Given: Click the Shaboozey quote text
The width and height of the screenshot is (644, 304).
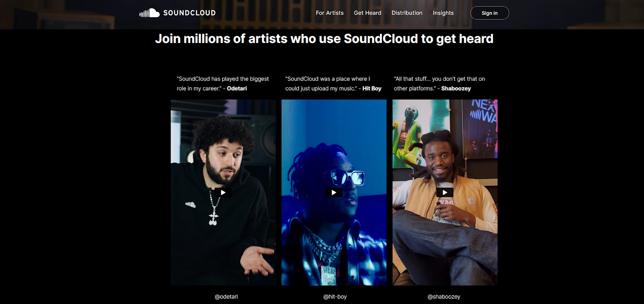Looking at the screenshot, I should [x=440, y=84].
